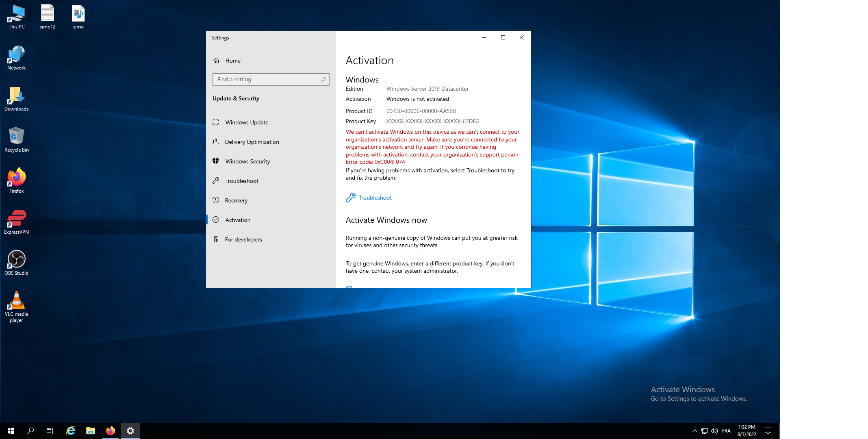Select simo media file on desktop
The image size is (868, 439).
(78, 17)
